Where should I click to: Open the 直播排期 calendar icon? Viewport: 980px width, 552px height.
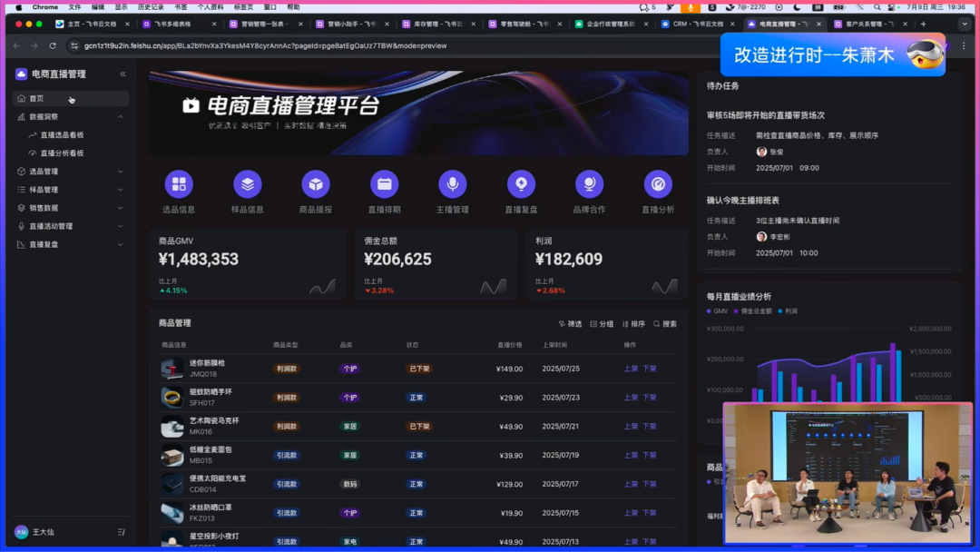[x=385, y=183]
